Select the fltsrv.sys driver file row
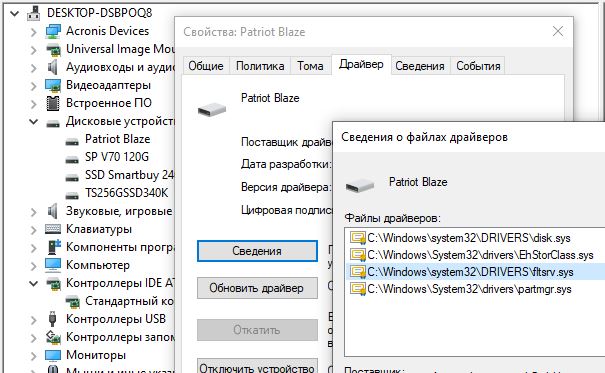The width and height of the screenshot is (605, 373). (475, 272)
